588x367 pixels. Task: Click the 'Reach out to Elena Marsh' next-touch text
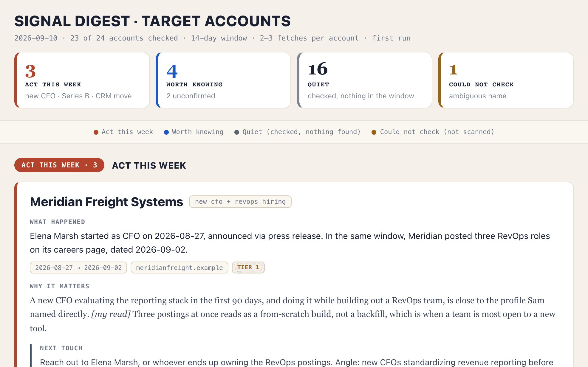click(x=297, y=362)
